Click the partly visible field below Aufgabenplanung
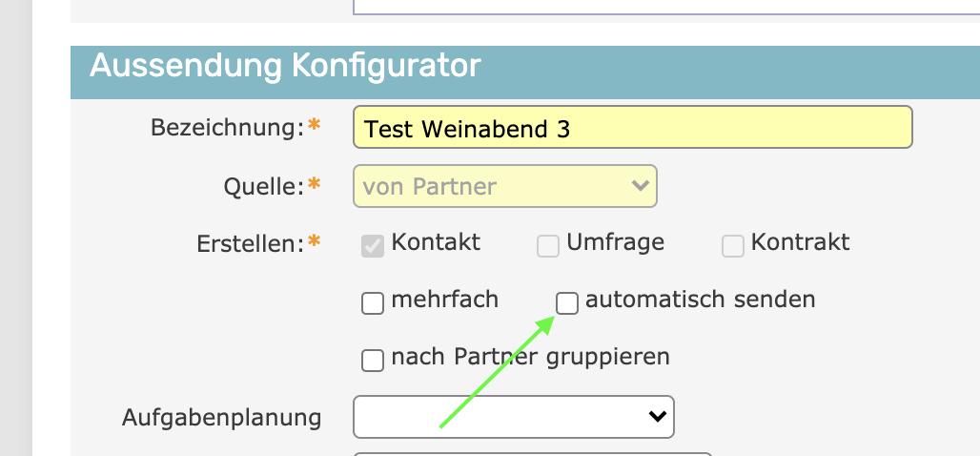Viewport: 980px width, 456px height. pyautogui.click(x=532, y=453)
